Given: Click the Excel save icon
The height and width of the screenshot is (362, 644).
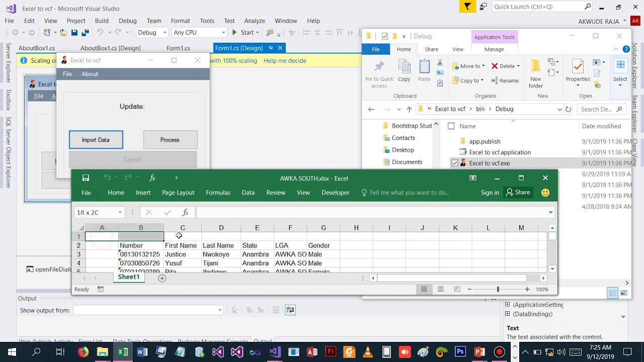Looking at the screenshot, I should 86,178.
